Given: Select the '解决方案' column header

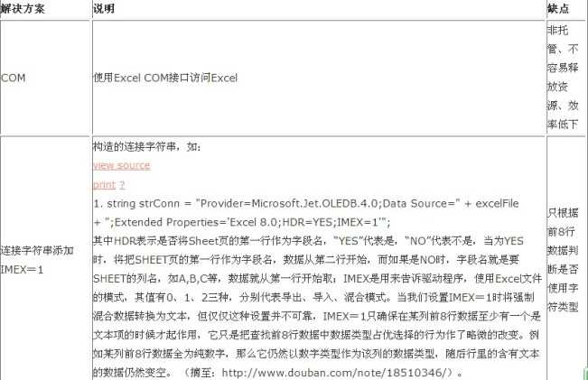Looking at the screenshot, I should [23, 9].
